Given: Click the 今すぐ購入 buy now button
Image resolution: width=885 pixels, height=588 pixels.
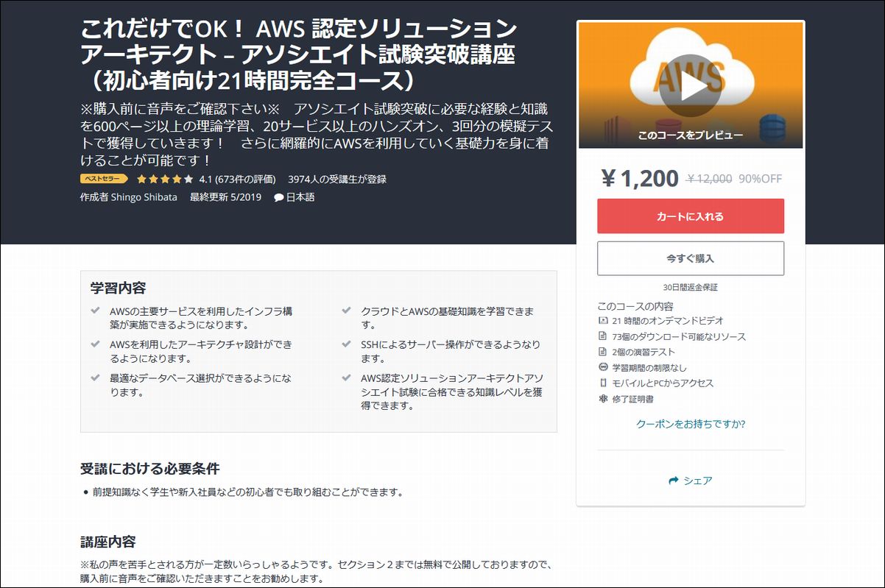Looking at the screenshot, I should [x=691, y=258].
